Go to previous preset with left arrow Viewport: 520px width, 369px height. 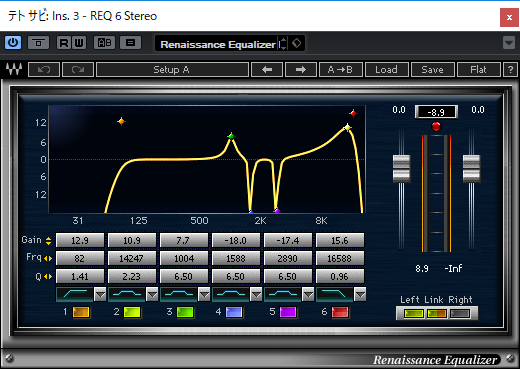point(267,70)
